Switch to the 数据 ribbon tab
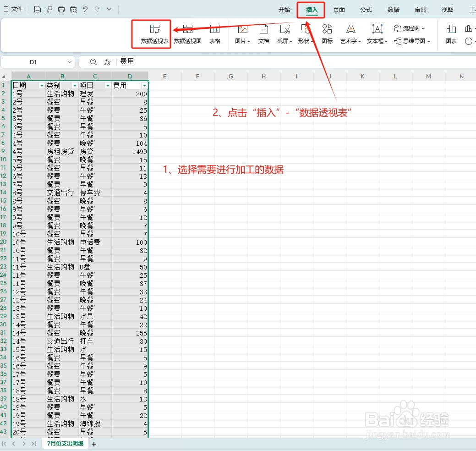This screenshot has width=476, height=451. [x=393, y=9]
